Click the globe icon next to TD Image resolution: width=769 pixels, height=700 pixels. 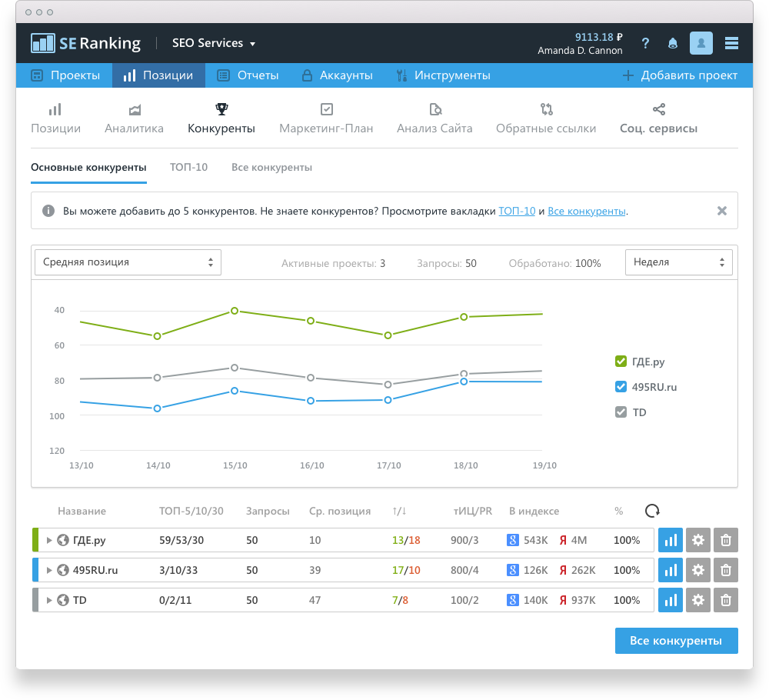[63, 600]
